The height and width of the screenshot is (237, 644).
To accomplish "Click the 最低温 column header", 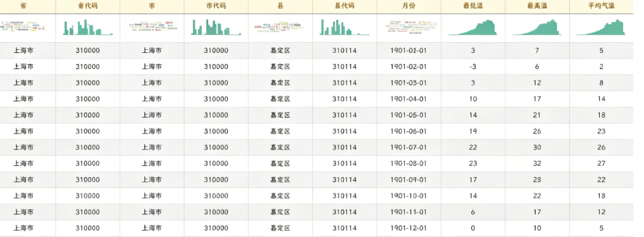I will click(x=472, y=6).
